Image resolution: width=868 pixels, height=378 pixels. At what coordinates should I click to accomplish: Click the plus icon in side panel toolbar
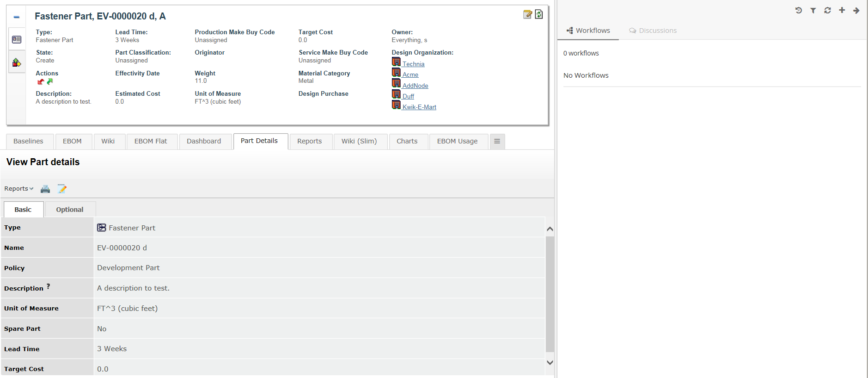click(x=842, y=10)
